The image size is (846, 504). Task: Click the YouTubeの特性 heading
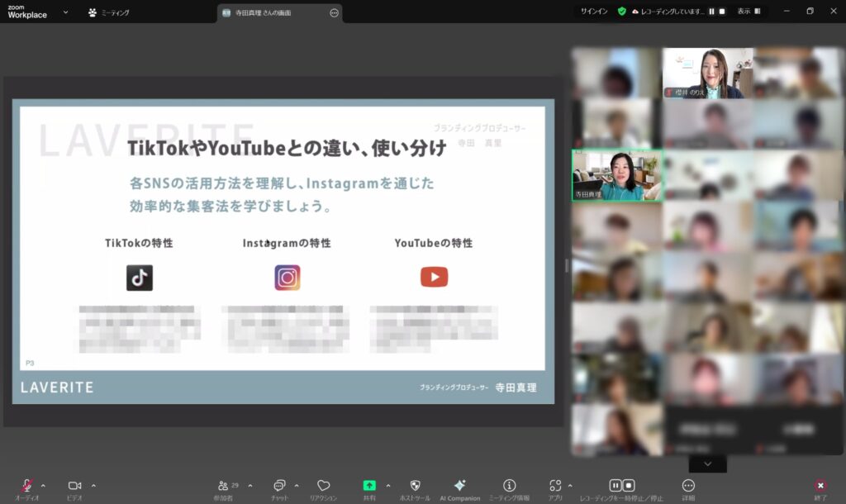433,244
